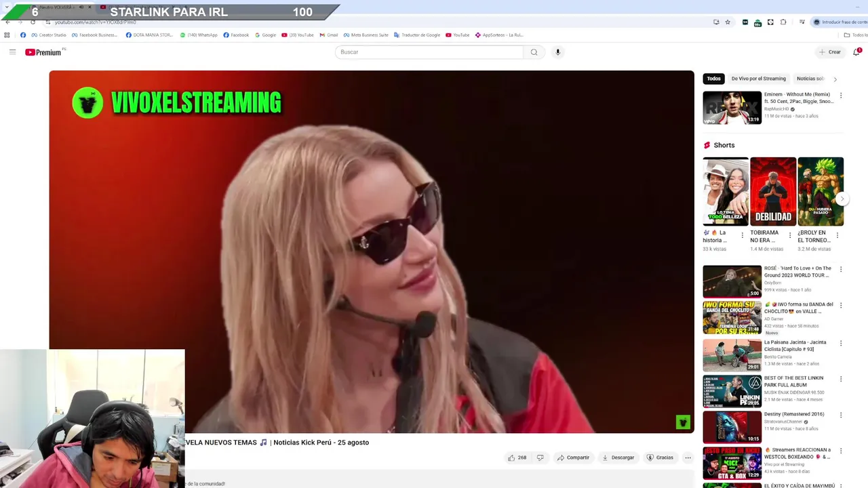Click the Crear button

tap(829, 52)
